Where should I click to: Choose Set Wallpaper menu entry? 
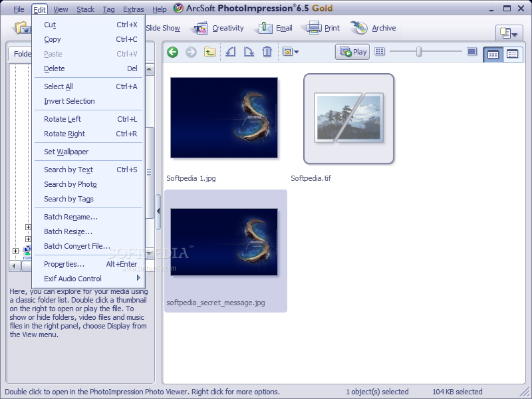tap(89, 152)
